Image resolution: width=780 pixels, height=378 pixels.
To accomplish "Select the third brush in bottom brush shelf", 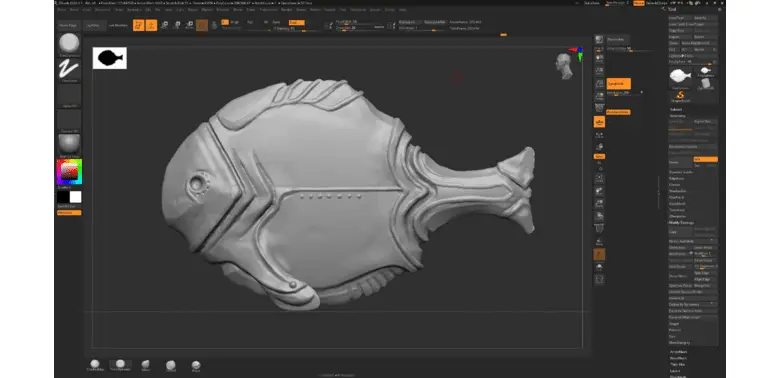I will 145,365.
